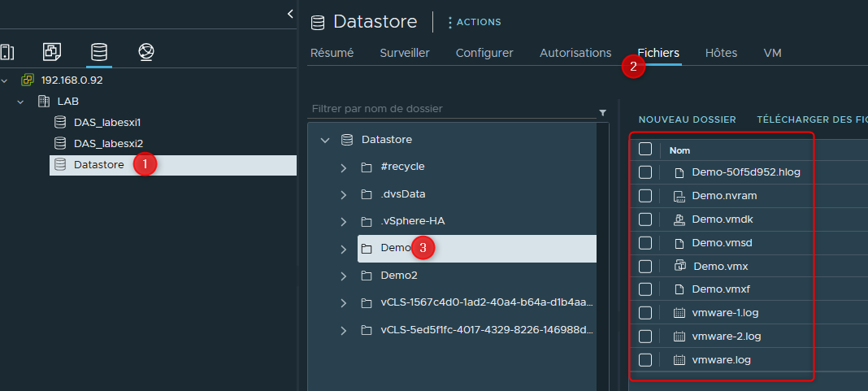This screenshot has width=868, height=391.
Task: Expand the Demo2 folder chevron
Action: coord(344,276)
